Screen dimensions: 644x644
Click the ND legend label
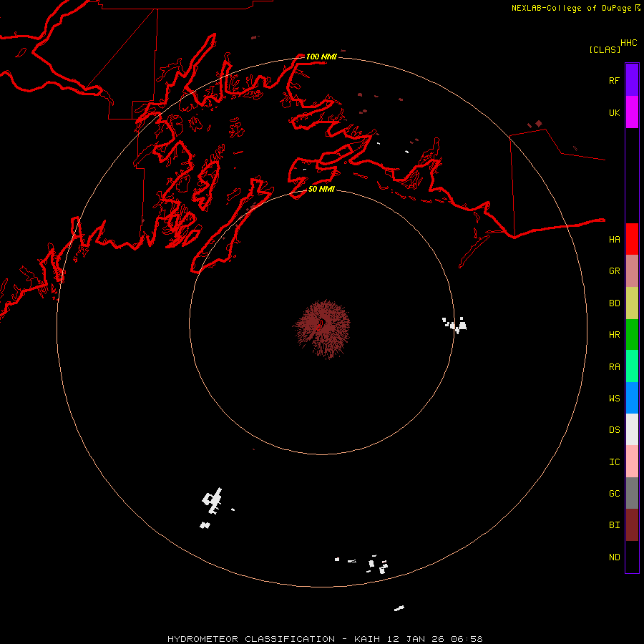point(614,557)
